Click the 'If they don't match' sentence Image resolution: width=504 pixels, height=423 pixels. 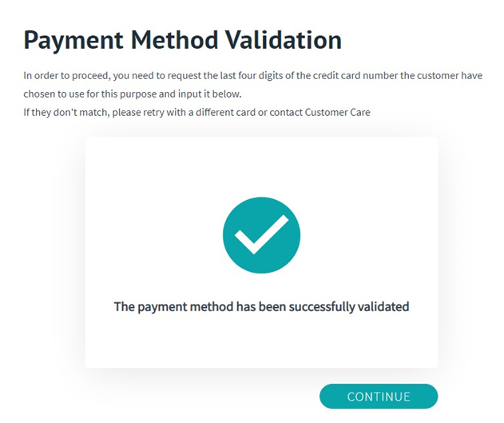(196, 112)
